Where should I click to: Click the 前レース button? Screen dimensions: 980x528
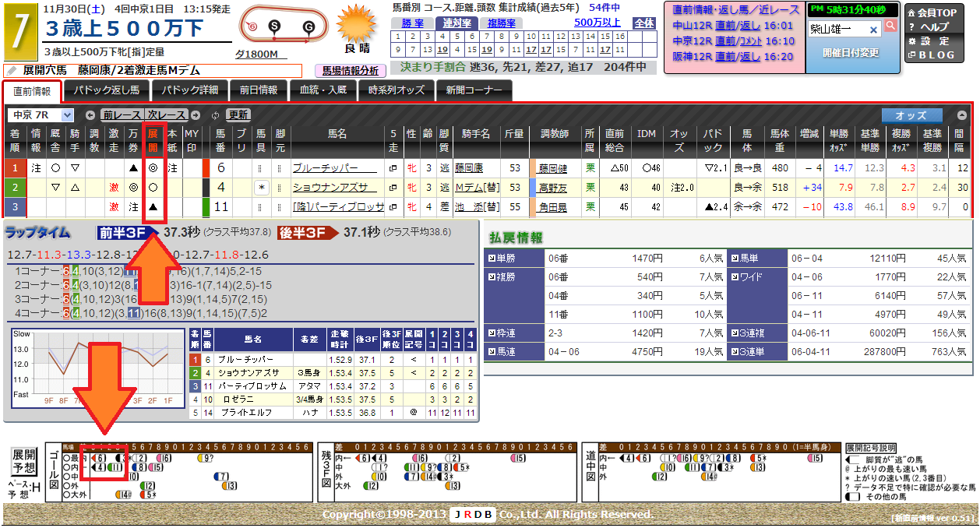pos(122,115)
